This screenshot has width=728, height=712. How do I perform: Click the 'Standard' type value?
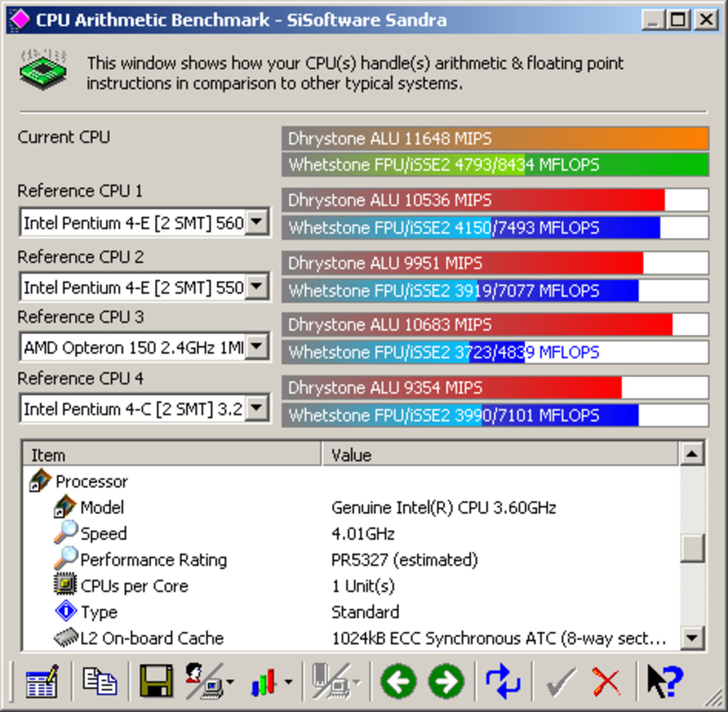pyautogui.click(x=365, y=612)
